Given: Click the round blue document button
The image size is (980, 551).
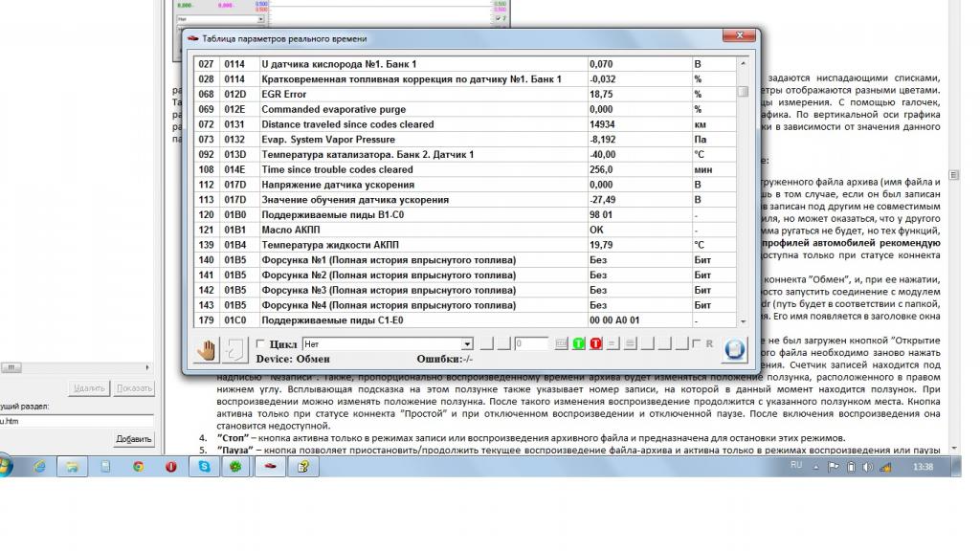Looking at the screenshot, I should [734, 349].
